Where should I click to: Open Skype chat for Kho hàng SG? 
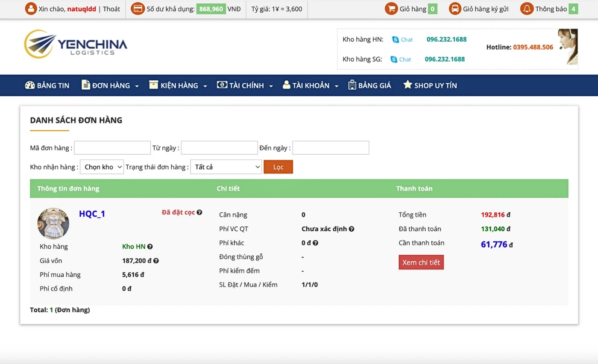401,59
